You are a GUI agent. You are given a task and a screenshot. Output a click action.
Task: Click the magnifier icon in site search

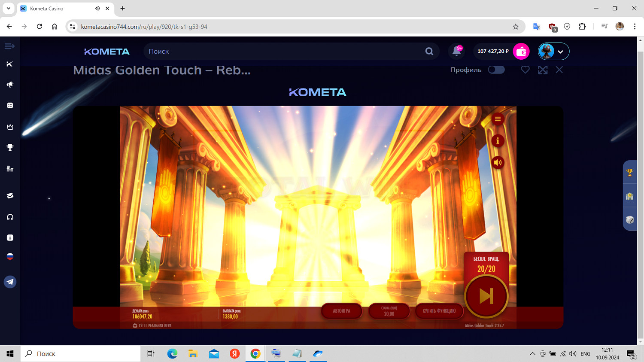pyautogui.click(x=429, y=52)
